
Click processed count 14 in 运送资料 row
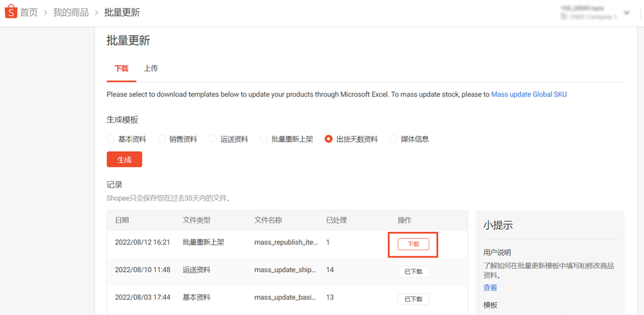pyautogui.click(x=330, y=270)
